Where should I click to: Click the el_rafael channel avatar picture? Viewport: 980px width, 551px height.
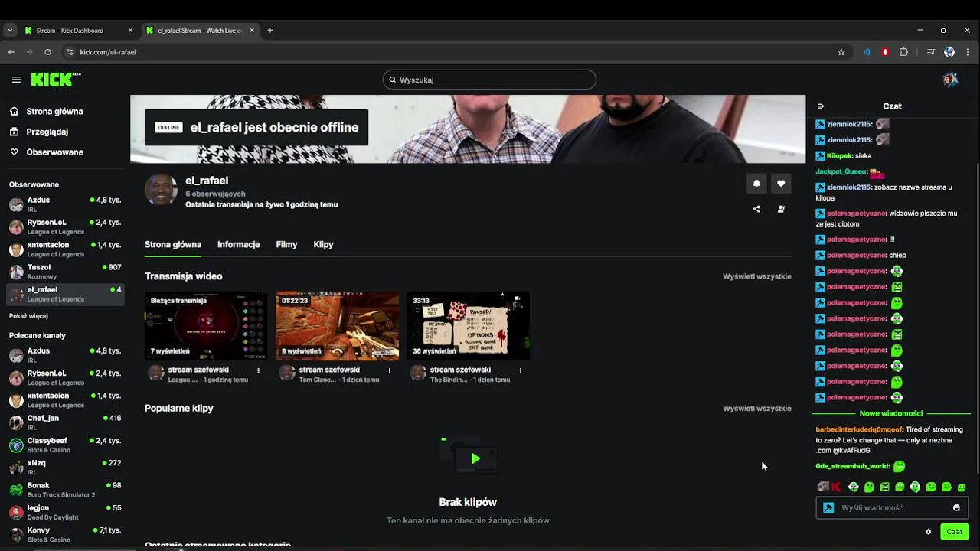pyautogui.click(x=161, y=190)
